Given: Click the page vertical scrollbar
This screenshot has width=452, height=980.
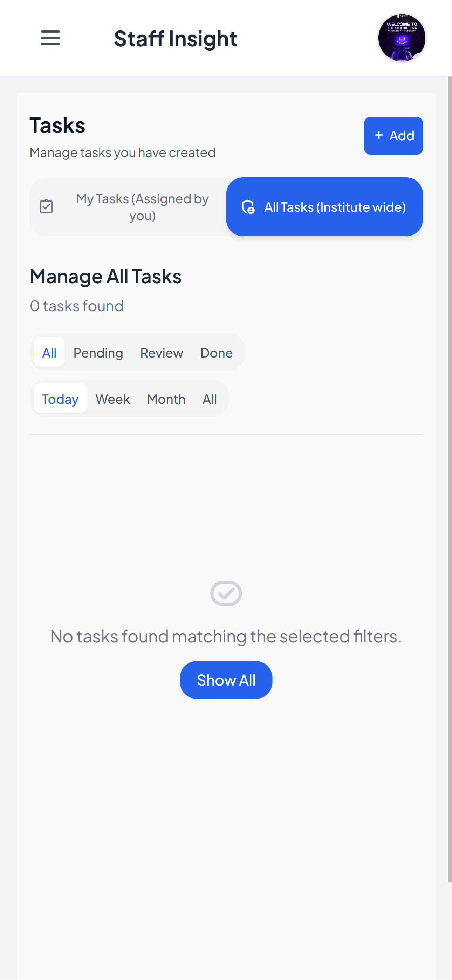Looking at the screenshot, I should [450, 478].
